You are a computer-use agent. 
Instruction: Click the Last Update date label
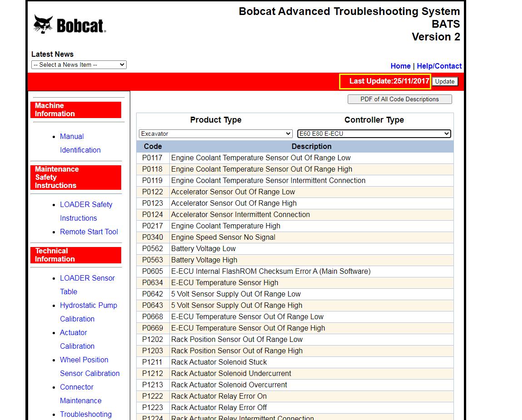click(389, 81)
